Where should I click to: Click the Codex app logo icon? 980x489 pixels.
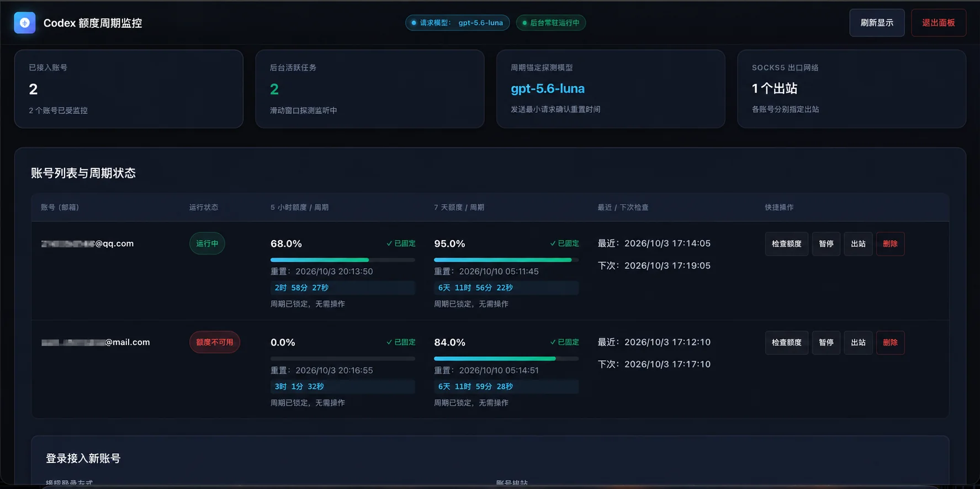point(25,23)
